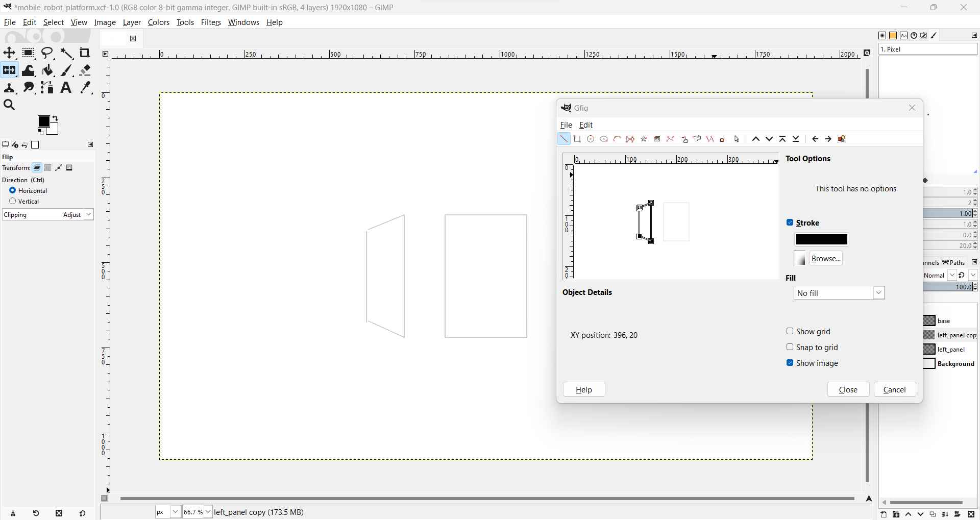Open the Gfig Edit menu
The width and height of the screenshot is (980, 520).
pyautogui.click(x=586, y=125)
